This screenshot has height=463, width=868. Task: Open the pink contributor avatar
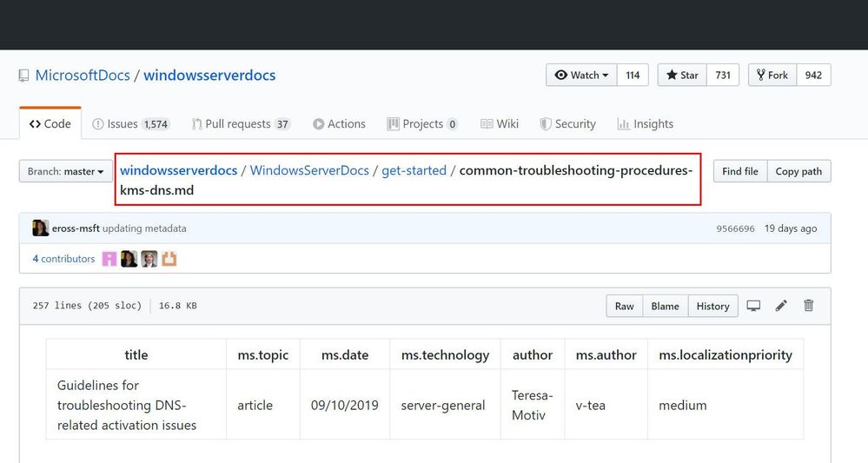tap(109, 259)
